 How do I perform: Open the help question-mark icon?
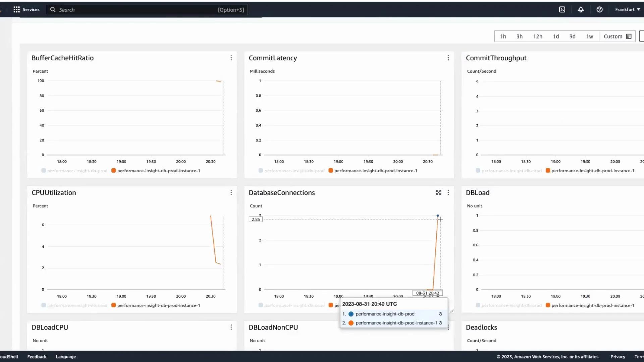tap(599, 9)
